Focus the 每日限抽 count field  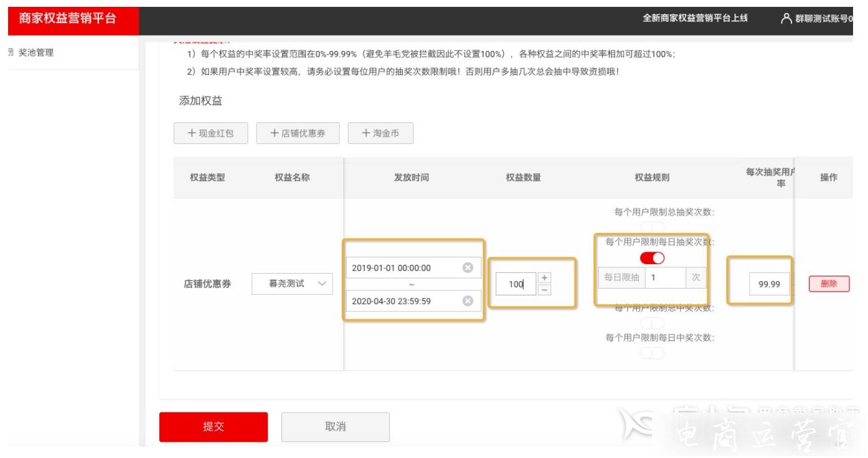pos(665,277)
